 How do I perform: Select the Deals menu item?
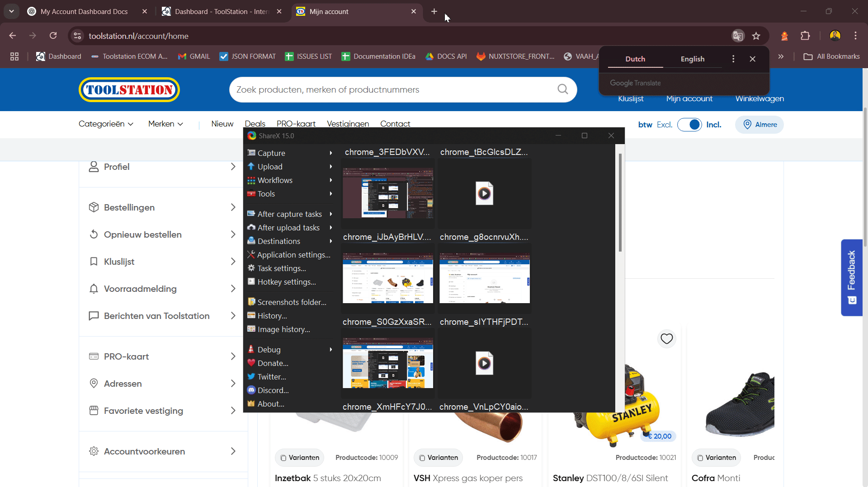tap(255, 123)
